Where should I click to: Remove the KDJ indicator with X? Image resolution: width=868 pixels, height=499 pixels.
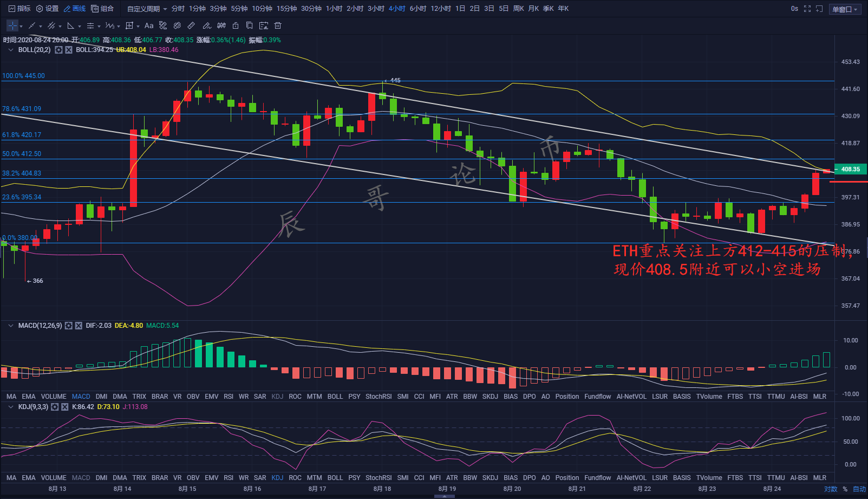tap(65, 407)
